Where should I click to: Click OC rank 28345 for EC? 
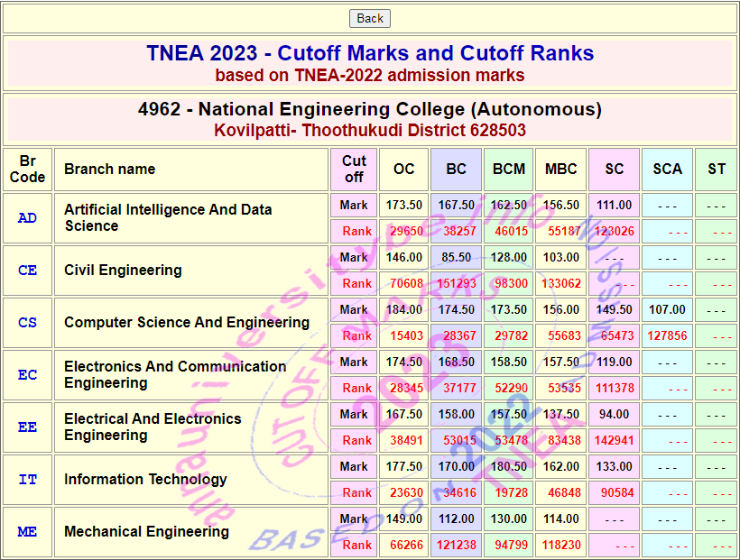[x=406, y=389]
